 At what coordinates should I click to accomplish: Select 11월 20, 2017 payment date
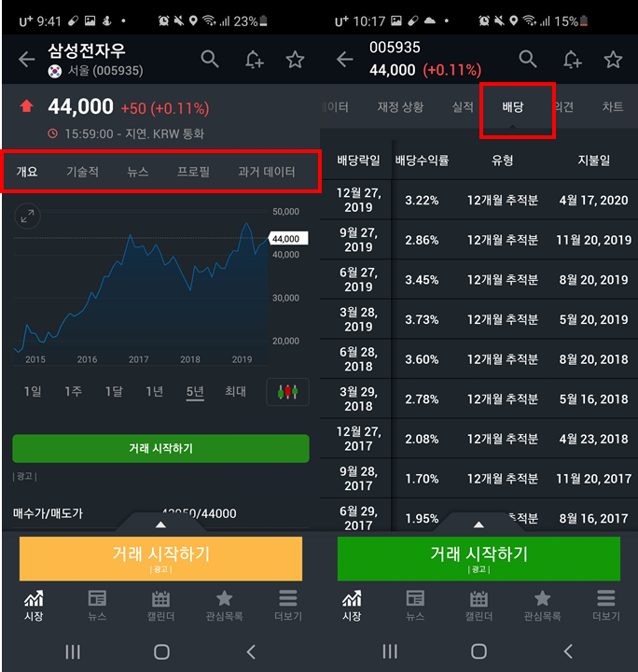click(593, 479)
